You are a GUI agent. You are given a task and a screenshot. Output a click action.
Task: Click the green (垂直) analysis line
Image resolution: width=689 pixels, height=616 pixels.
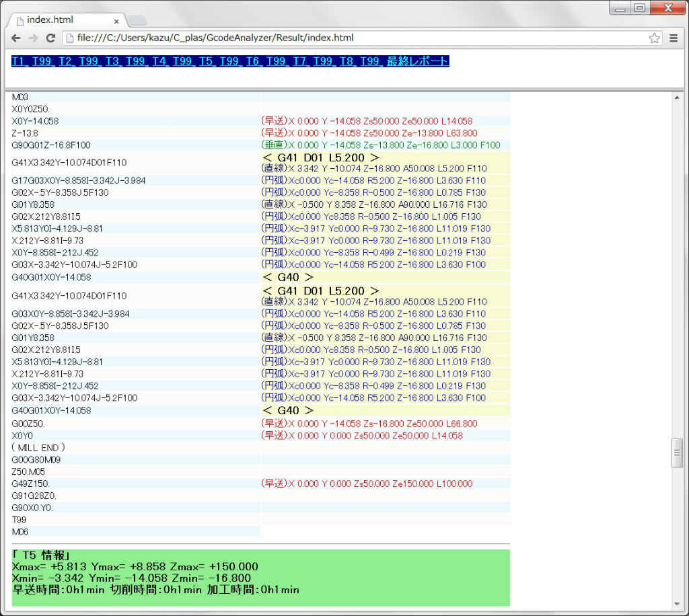click(x=381, y=145)
